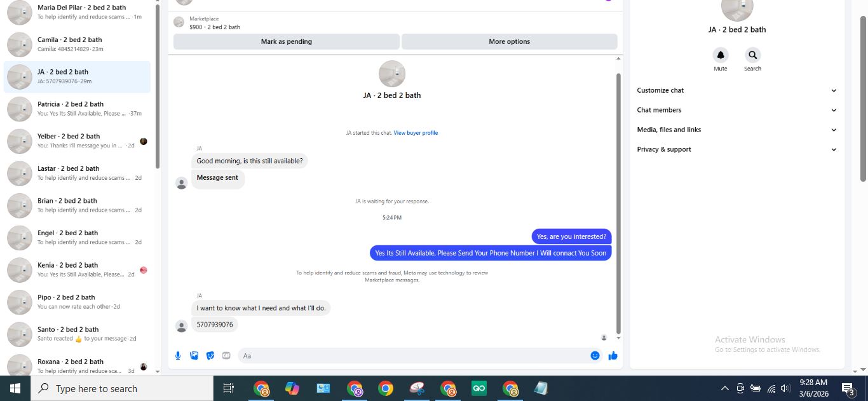Attach a photo using the image icon
This screenshot has height=401, width=868.
click(194, 356)
